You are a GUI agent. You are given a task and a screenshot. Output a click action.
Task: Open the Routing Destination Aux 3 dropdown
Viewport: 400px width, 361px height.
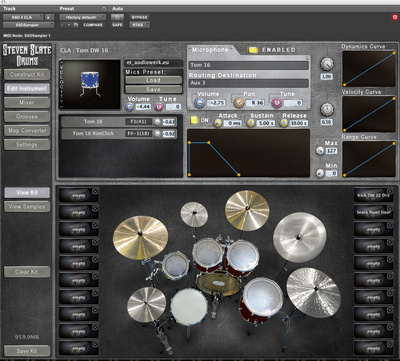click(249, 83)
